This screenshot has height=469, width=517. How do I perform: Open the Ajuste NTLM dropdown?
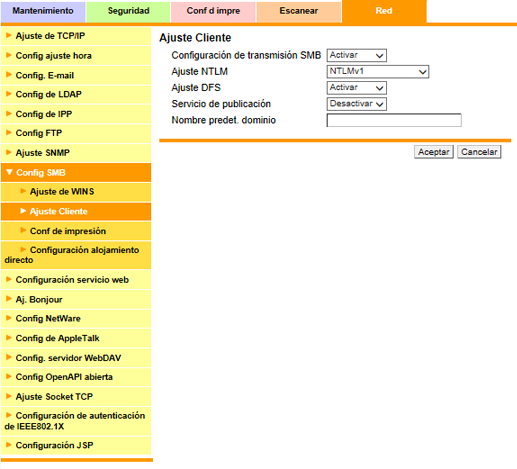click(x=378, y=72)
